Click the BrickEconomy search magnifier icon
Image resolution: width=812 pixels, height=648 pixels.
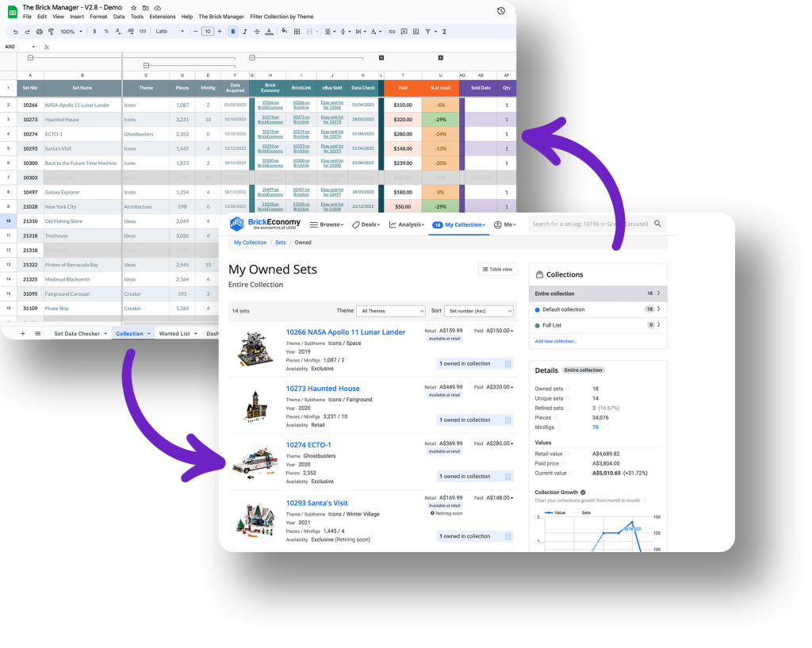point(657,224)
